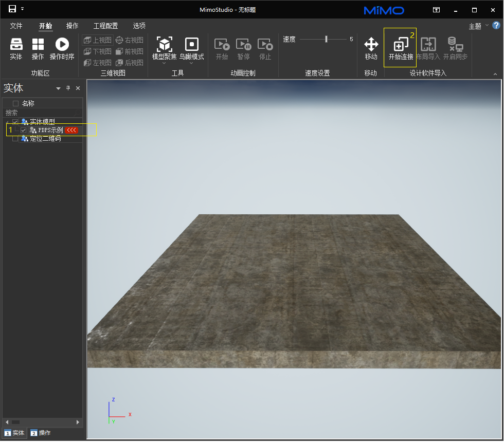The width and height of the screenshot is (504, 444).
Task: Toggle the PDPS示例 checkbox
Action: (24, 131)
